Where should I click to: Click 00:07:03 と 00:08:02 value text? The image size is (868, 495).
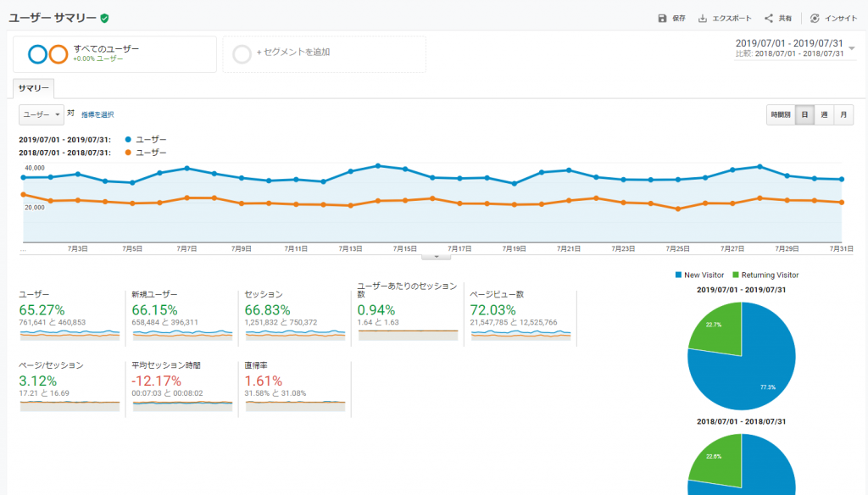click(x=167, y=393)
